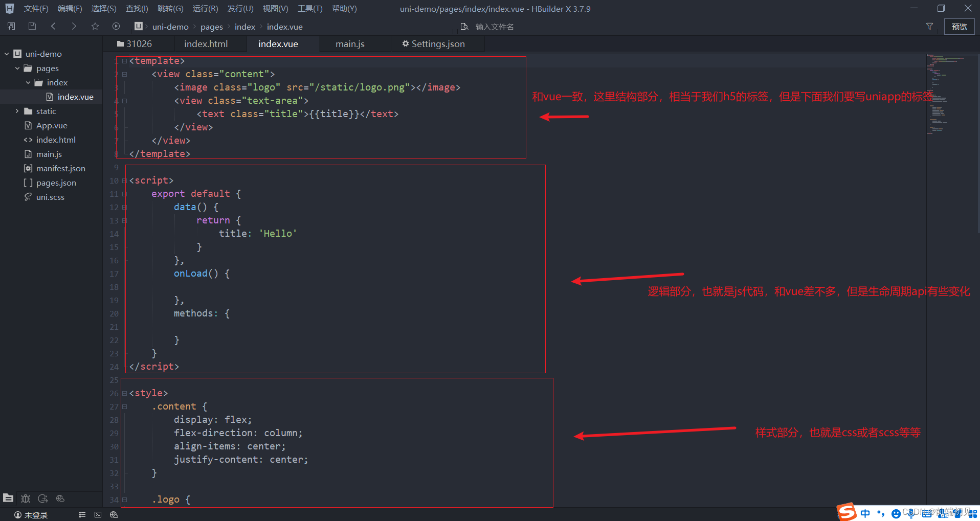Save the file with the floppy disk icon

32,26
